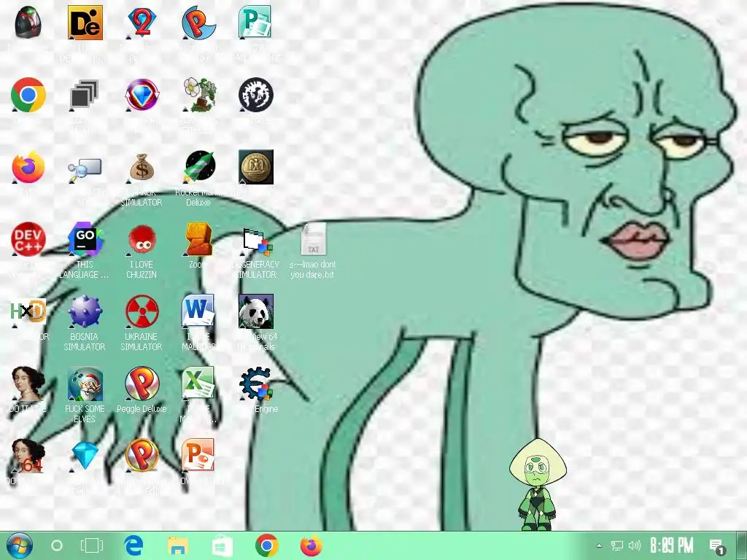The image size is (747, 560).
Task: Open File Explorer from the taskbar
Action: 178,545
